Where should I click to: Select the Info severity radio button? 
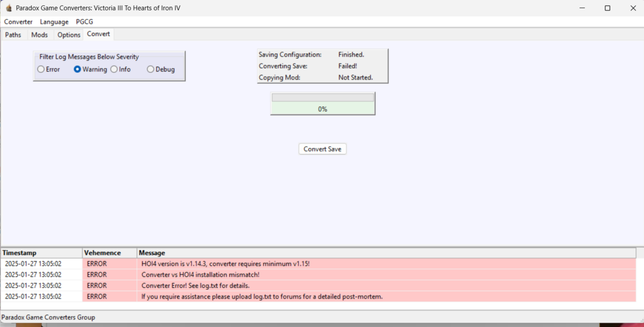coord(114,69)
